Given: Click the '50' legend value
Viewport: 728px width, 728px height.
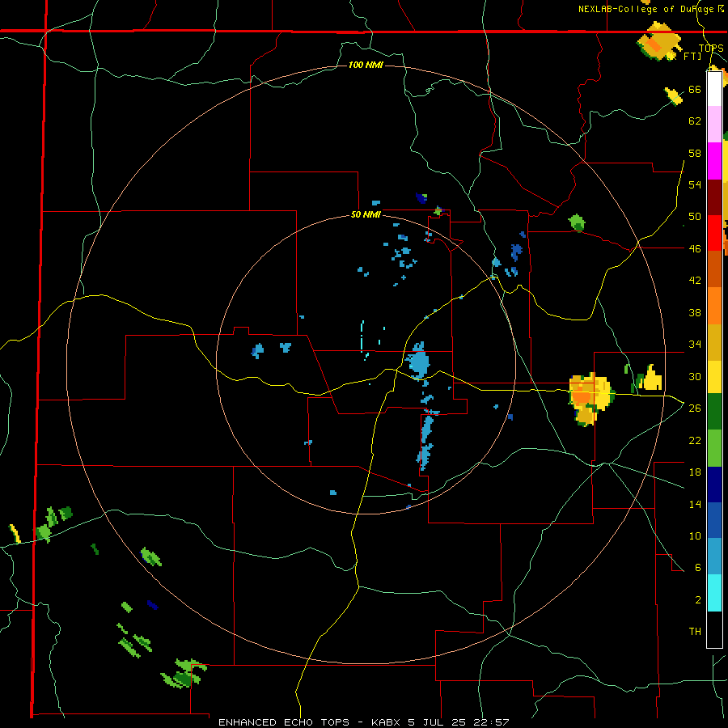Looking at the screenshot, I should [695, 217].
